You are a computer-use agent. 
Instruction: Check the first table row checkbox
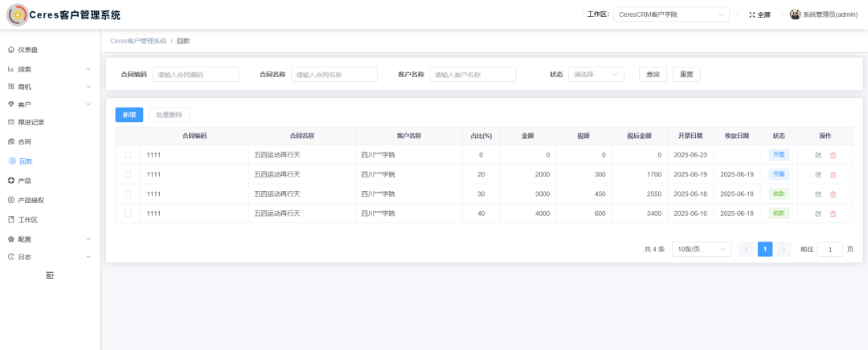(128, 155)
